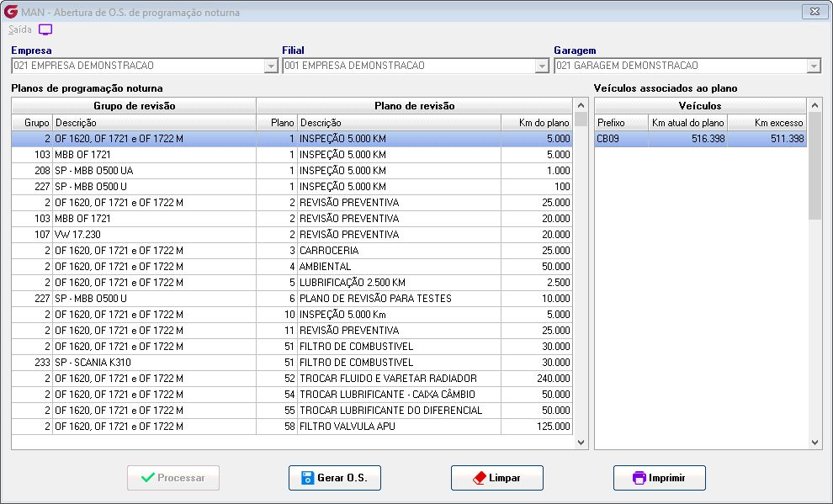Click the plans list scrollbar thumb

(x=581, y=119)
